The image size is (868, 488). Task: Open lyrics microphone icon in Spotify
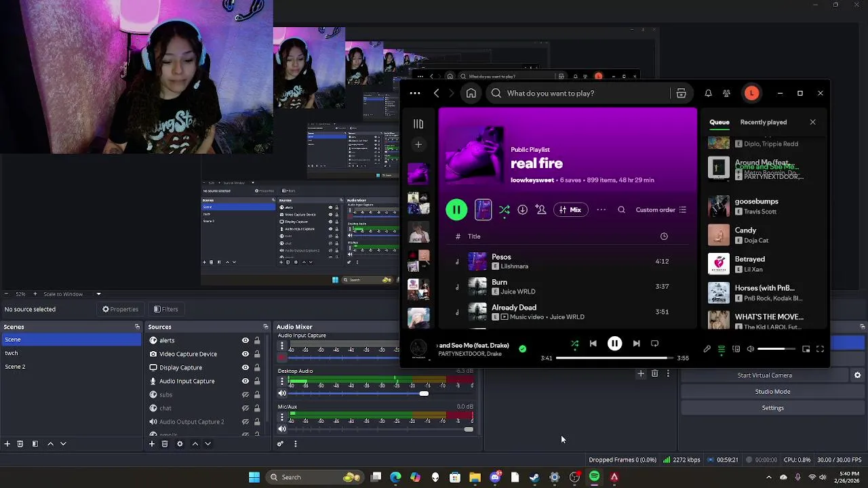click(x=707, y=349)
